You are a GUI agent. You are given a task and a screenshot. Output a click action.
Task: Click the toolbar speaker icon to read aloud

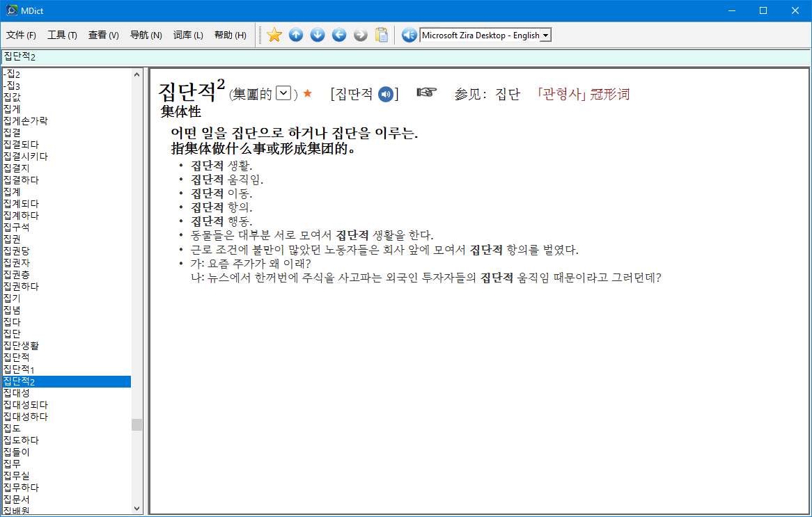(409, 34)
